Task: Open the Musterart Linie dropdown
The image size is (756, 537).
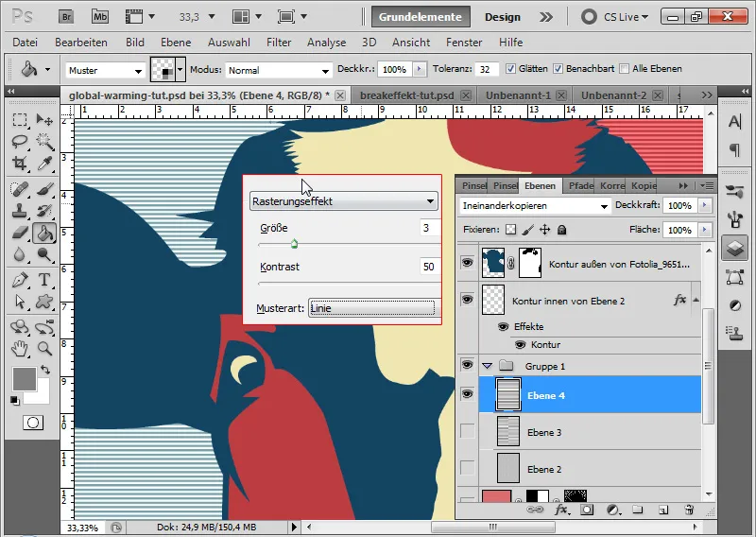Action: [374, 308]
